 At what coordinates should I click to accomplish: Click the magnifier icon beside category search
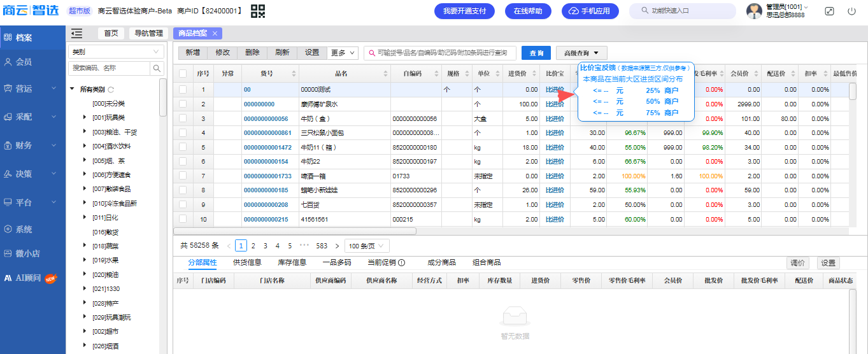click(x=157, y=68)
